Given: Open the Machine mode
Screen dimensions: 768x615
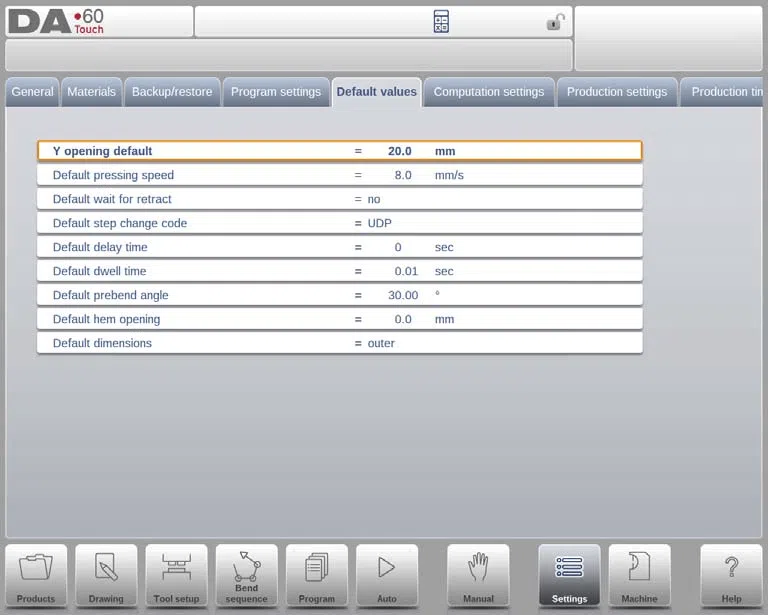Looking at the screenshot, I should [639, 576].
